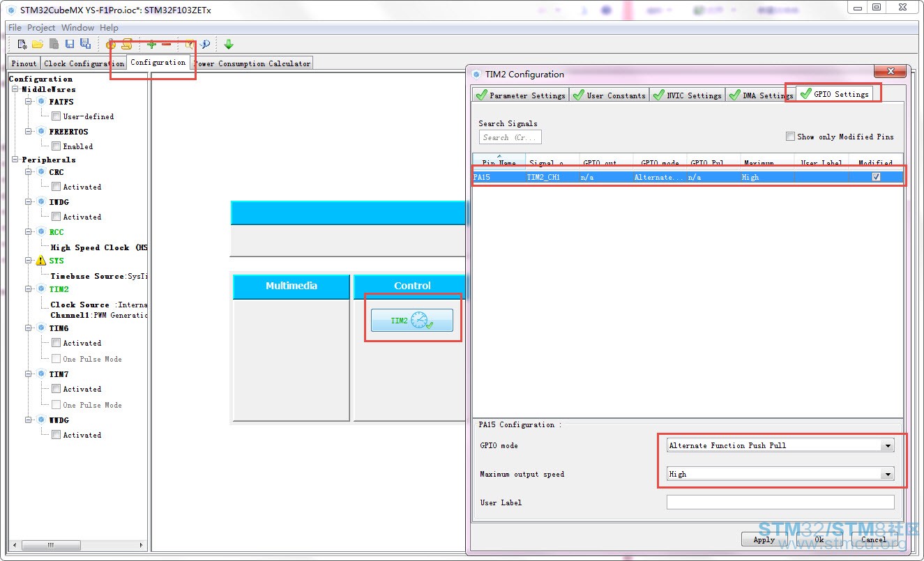
Task: Click the TIM6 cube icon in tree
Action: coord(41,328)
